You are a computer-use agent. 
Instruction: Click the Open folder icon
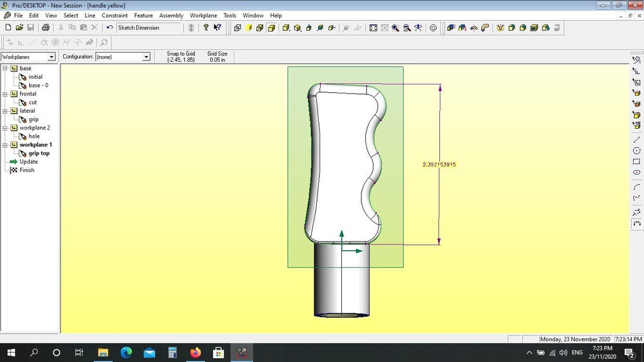tap(19, 28)
